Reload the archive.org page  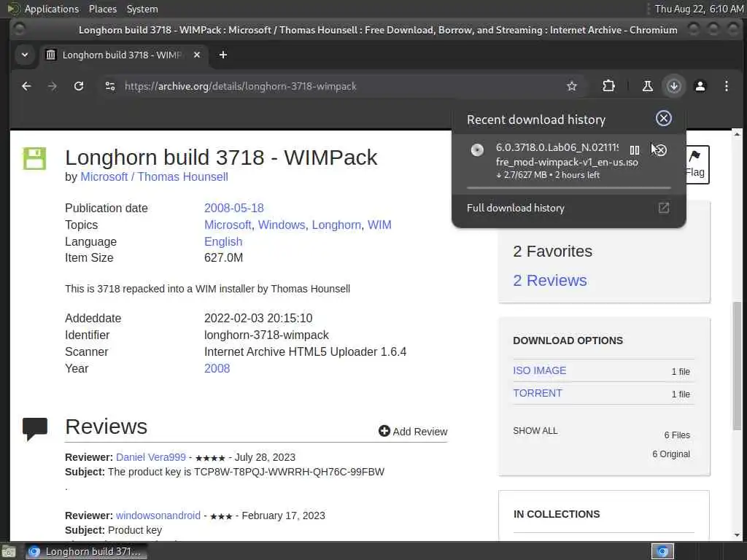[x=79, y=86]
